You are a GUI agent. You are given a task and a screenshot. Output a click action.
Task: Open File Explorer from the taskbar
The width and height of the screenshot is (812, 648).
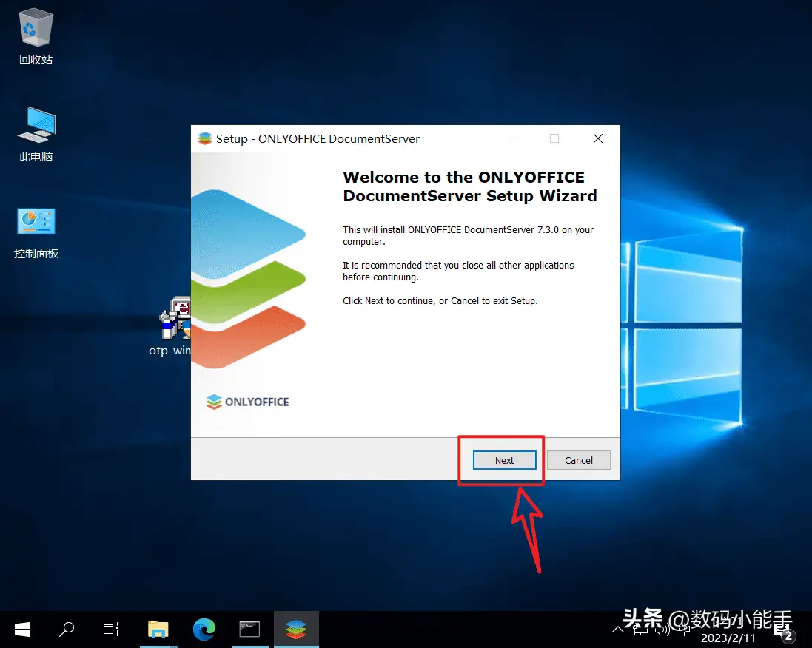click(x=158, y=630)
